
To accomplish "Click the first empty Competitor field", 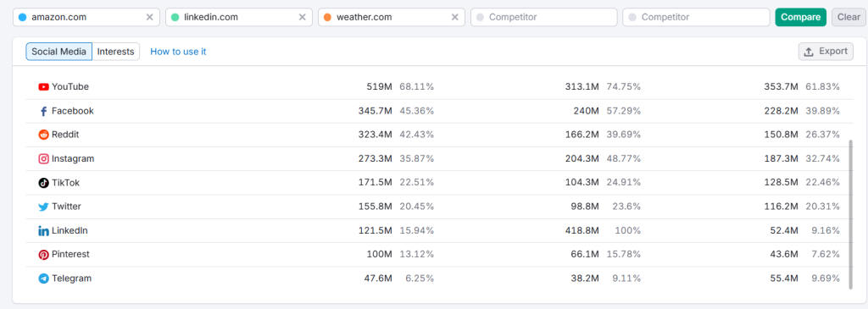I will click(x=543, y=17).
